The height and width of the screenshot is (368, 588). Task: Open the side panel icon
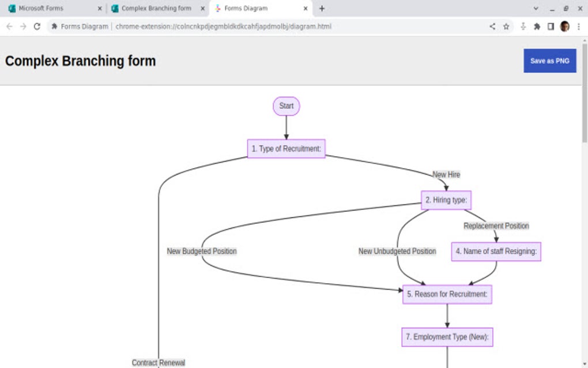click(551, 26)
